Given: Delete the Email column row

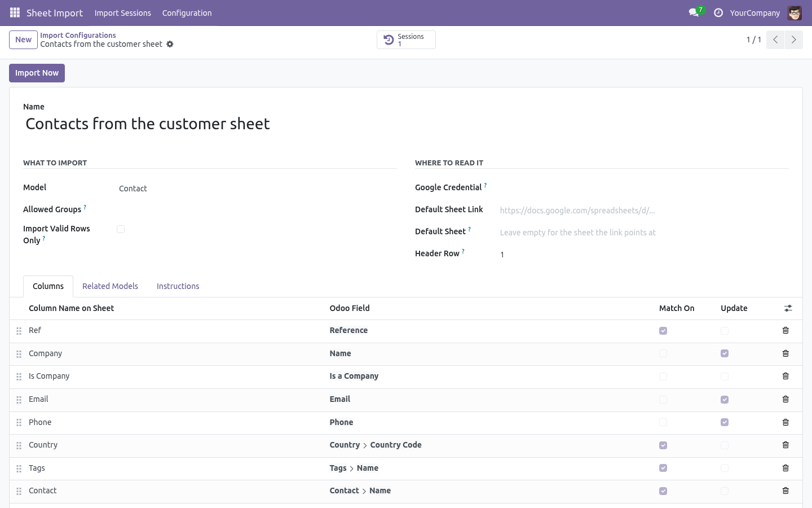Looking at the screenshot, I should point(785,399).
